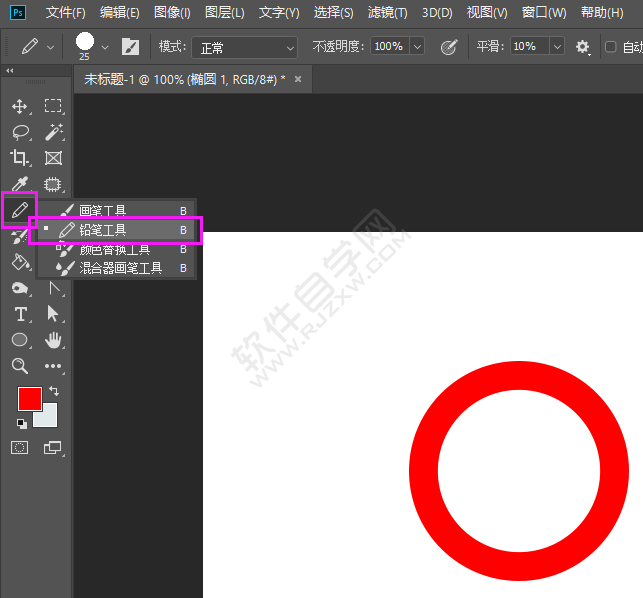This screenshot has height=598, width=643.
Task: Click the background color swatch
Action: pyautogui.click(x=49, y=418)
